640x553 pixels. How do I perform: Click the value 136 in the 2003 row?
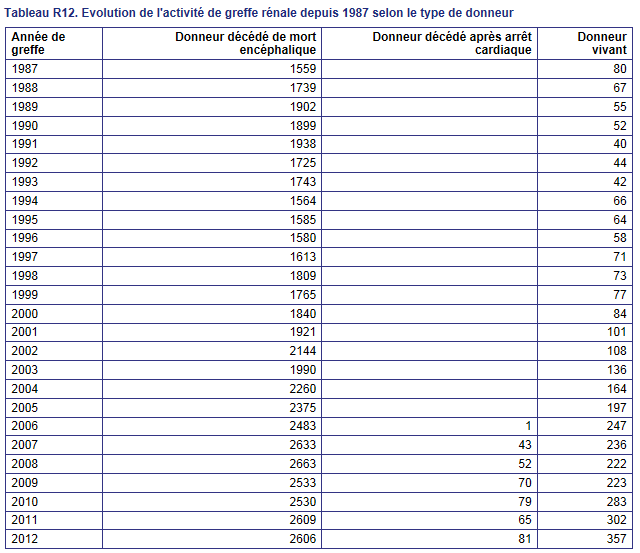click(617, 370)
